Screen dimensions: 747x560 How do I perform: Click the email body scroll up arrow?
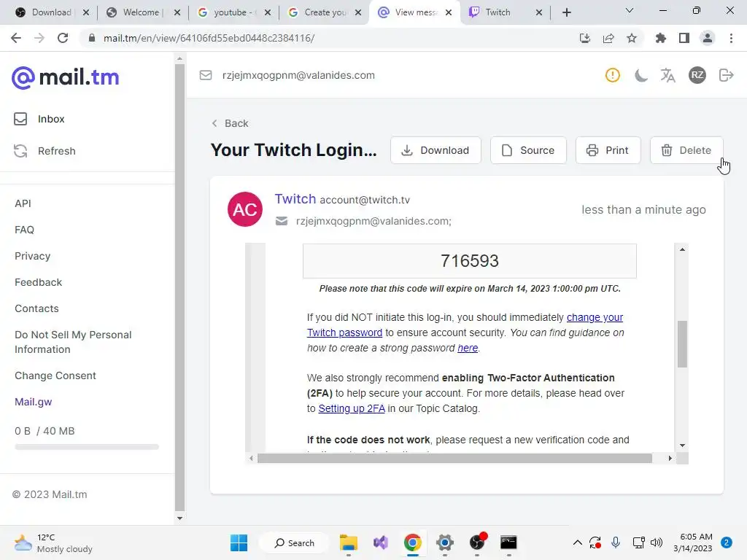[x=682, y=249]
